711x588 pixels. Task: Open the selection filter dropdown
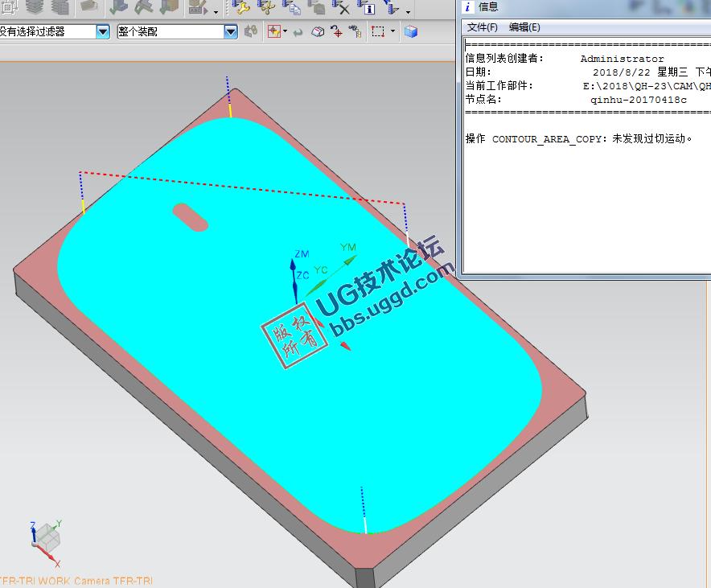click(103, 32)
